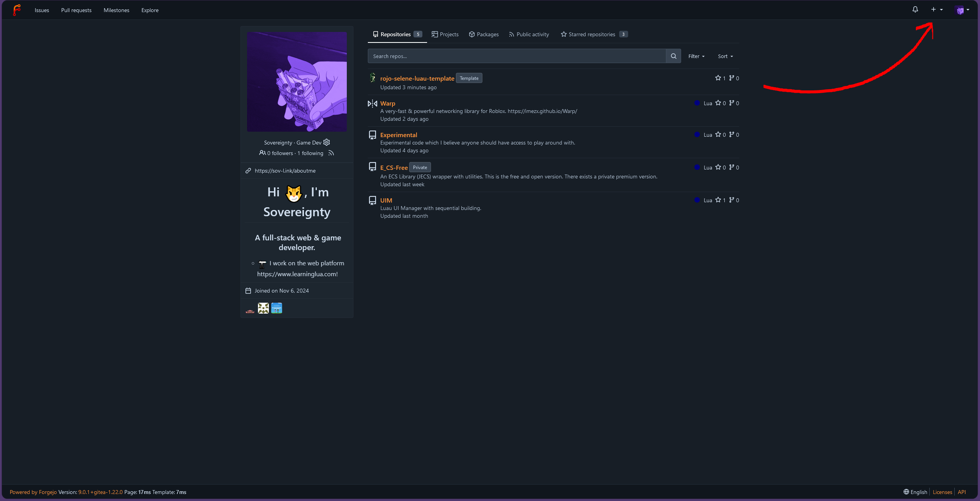Open the API footer link
Screen dimensions: 980x501
point(962,492)
